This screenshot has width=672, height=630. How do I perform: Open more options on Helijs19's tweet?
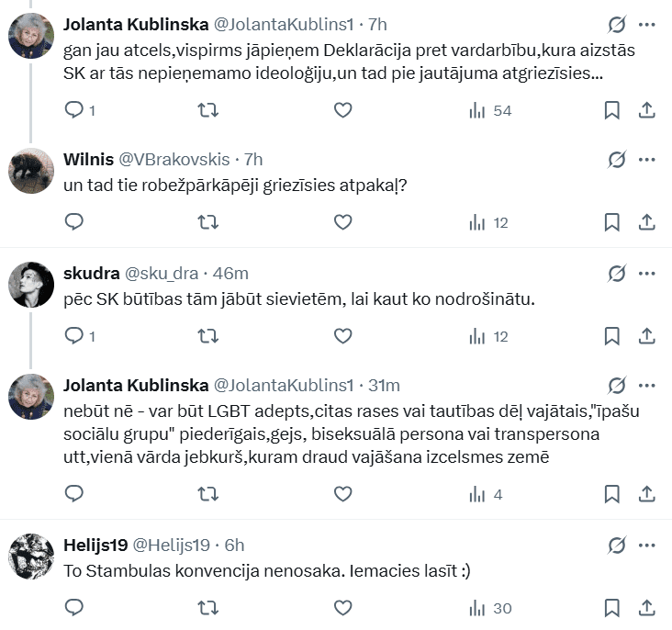click(646, 545)
